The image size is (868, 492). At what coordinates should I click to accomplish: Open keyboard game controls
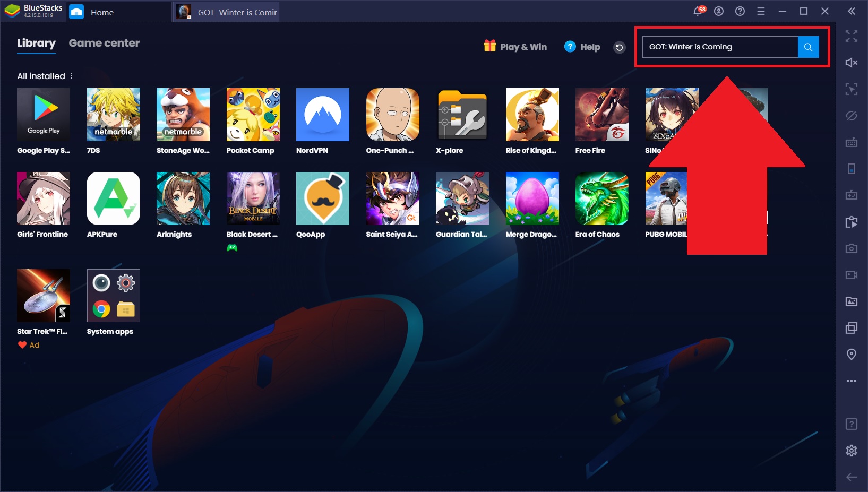[852, 142]
